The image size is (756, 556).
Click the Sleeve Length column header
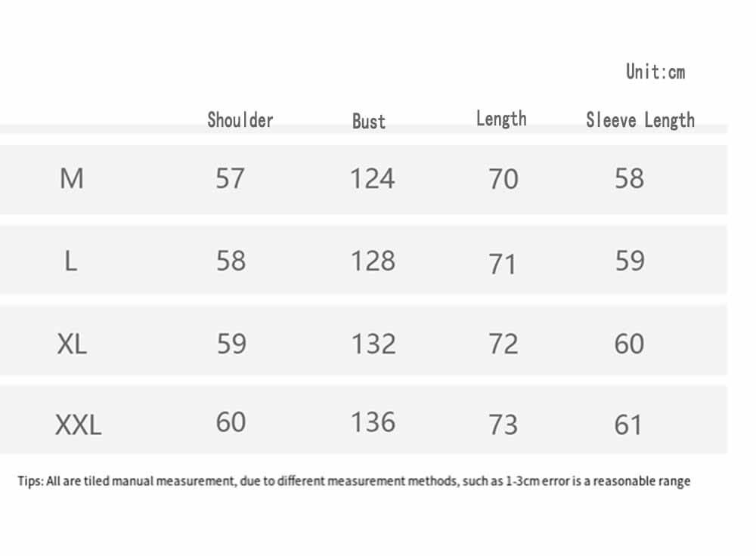click(x=640, y=120)
